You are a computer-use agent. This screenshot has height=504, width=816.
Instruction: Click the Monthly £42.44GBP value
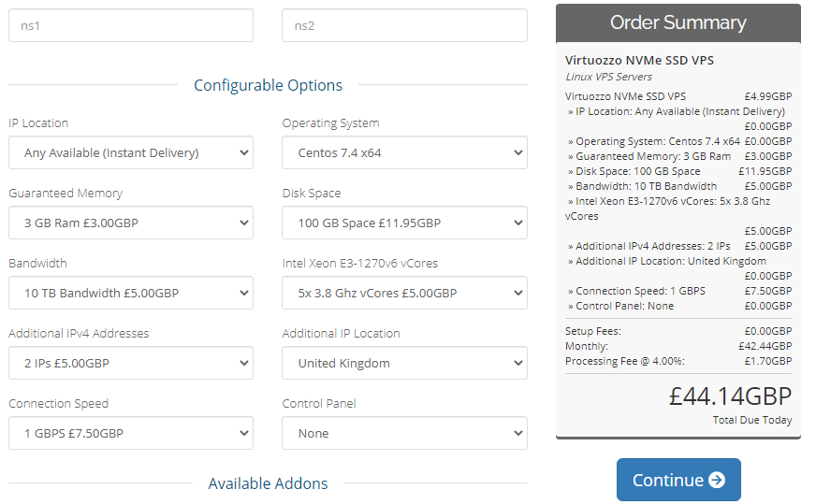point(765,346)
